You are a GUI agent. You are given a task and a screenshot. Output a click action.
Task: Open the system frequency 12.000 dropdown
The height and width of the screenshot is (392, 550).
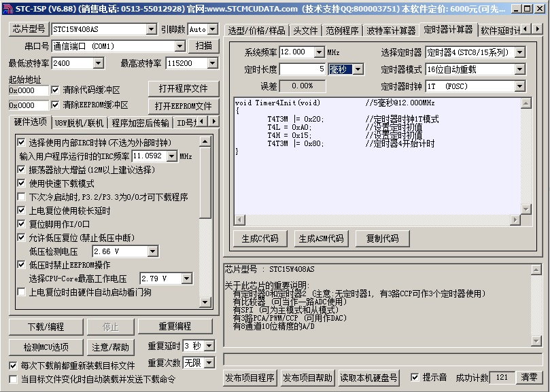[x=319, y=52]
